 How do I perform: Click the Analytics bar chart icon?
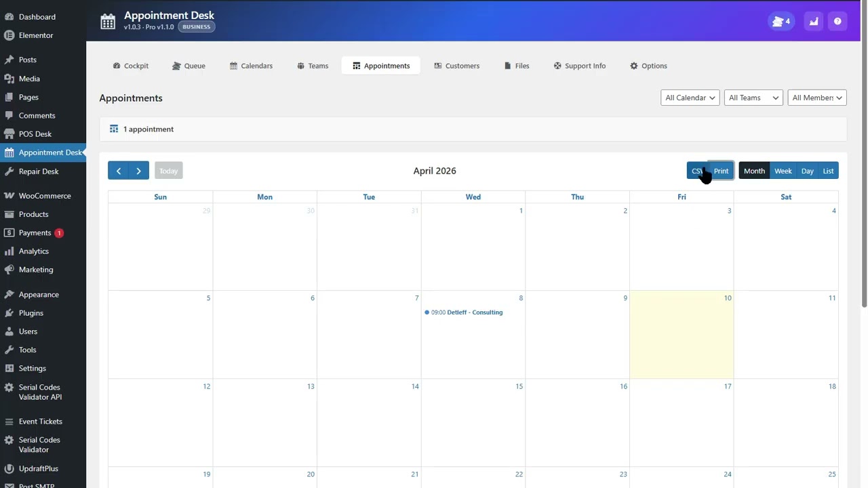[x=9, y=251]
